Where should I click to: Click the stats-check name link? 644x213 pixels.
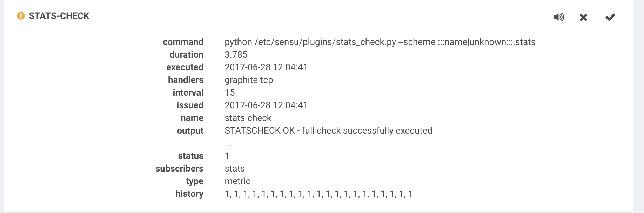tap(248, 118)
